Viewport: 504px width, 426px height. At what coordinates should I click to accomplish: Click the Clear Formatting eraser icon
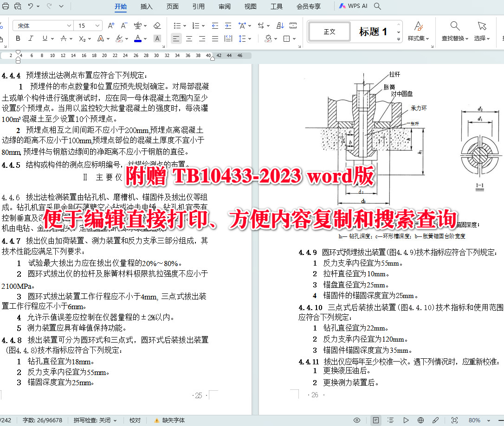tap(158, 25)
